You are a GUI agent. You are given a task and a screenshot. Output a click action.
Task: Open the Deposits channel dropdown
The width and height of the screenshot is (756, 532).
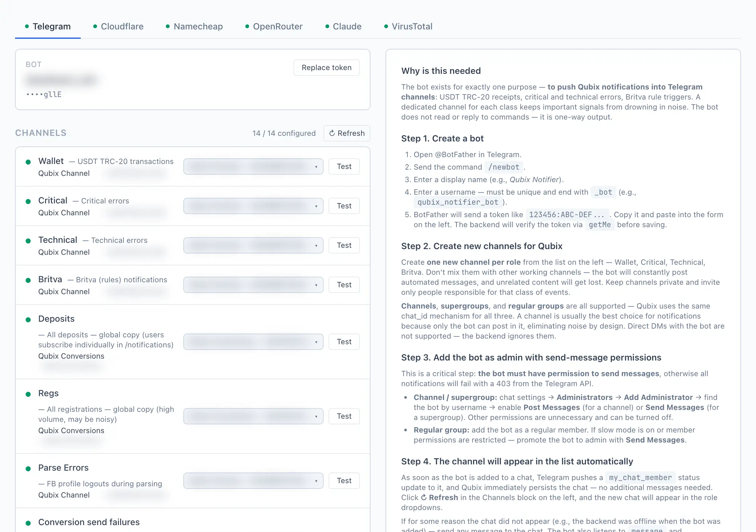(253, 342)
